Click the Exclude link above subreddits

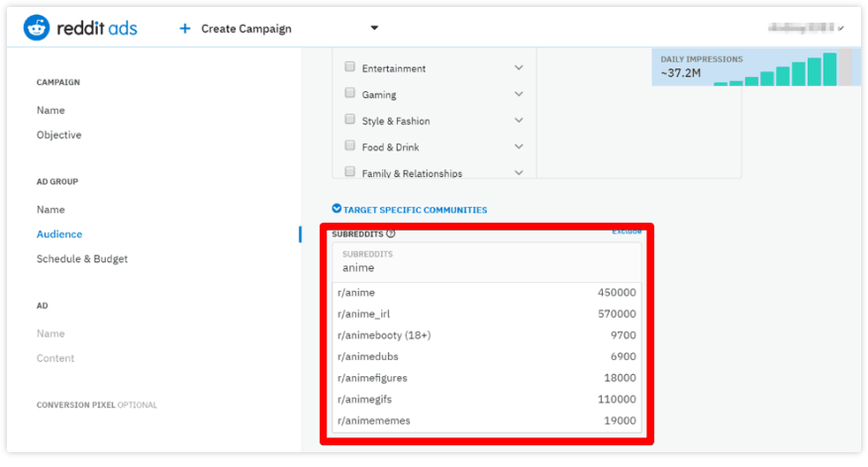627,232
